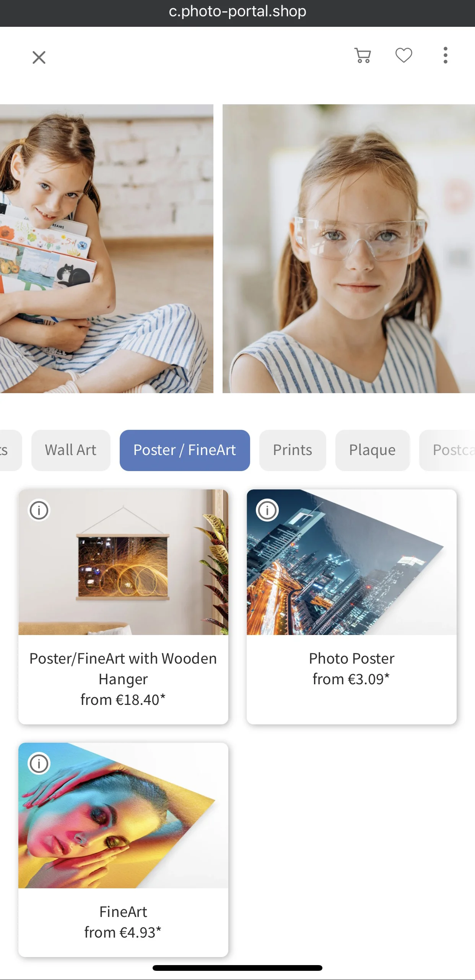475x980 pixels.
Task: Switch to the Prints tab
Action: pyautogui.click(x=293, y=450)
